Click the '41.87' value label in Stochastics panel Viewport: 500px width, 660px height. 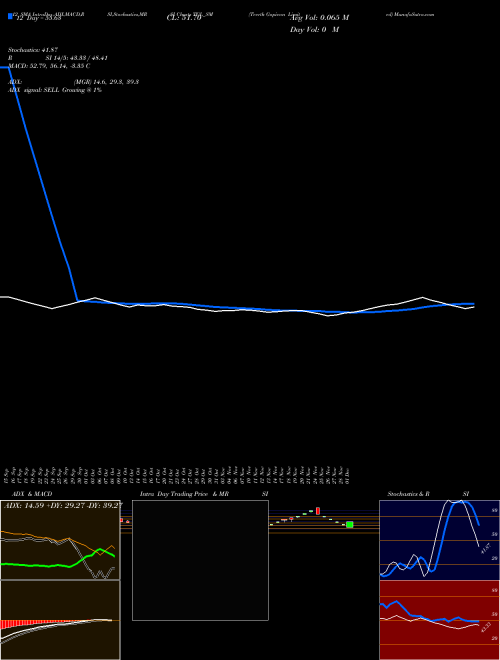(486, 548)
